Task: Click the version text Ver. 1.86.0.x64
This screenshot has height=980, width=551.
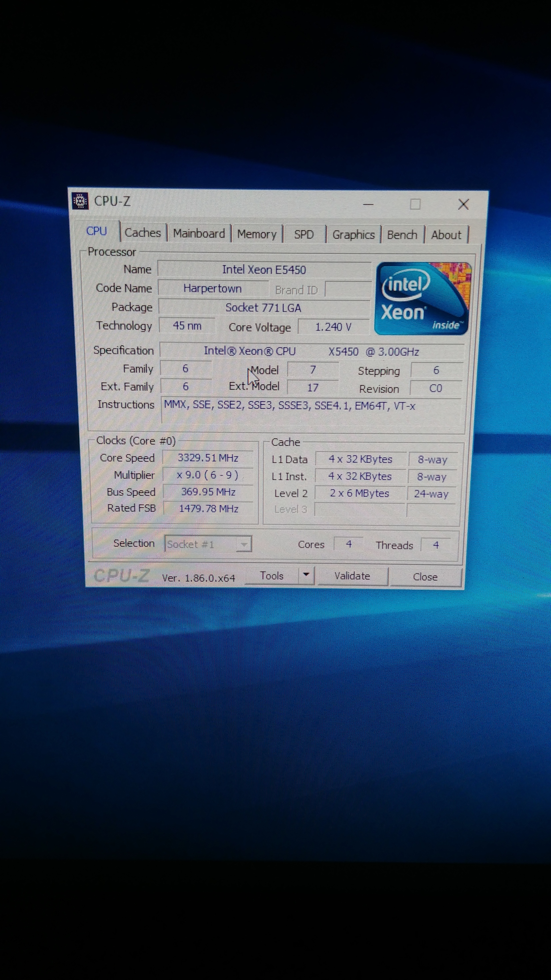Action: [x=199, y=578]
